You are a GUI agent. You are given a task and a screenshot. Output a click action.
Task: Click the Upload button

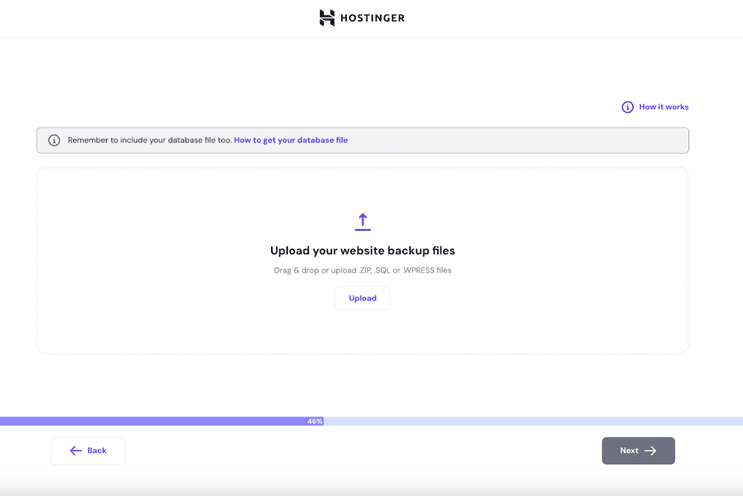coord(362,298)
